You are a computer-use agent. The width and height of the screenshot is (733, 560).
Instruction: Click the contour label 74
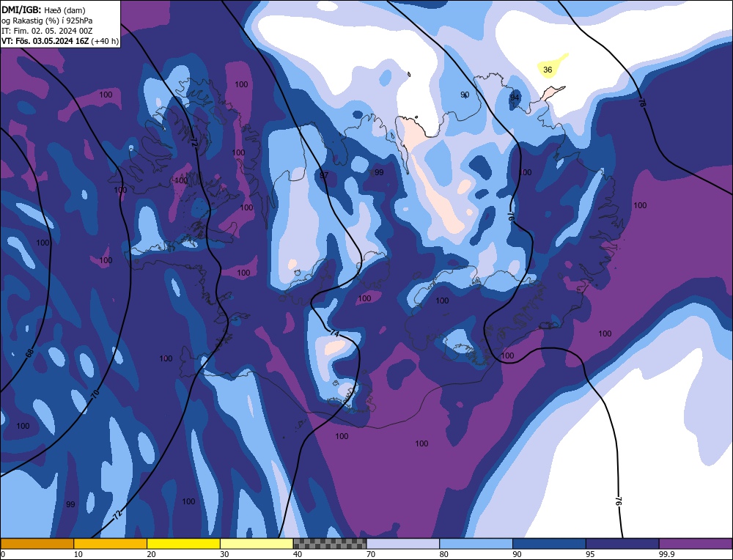[334, 334]
